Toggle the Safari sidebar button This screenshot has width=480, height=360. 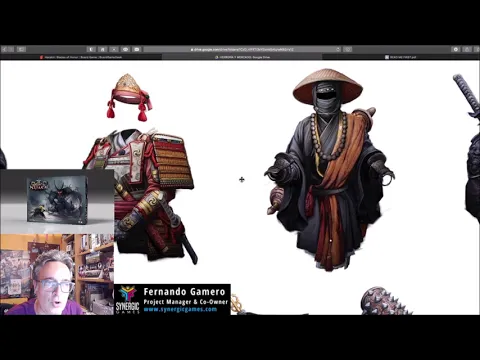[x=21, y=49]
